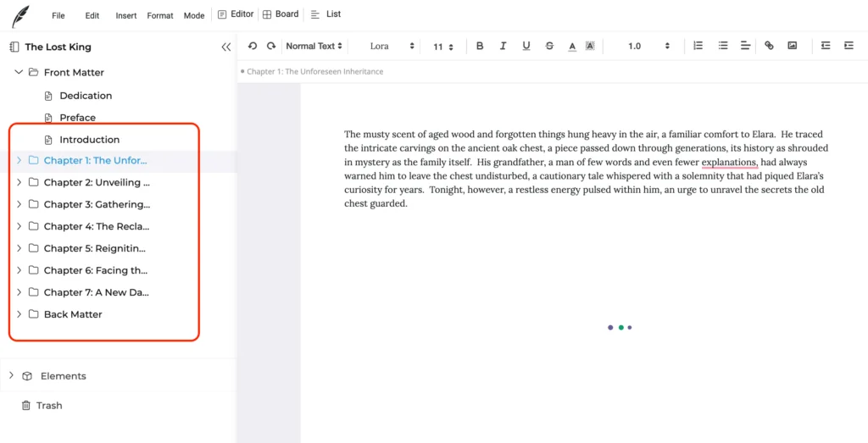Select the Chapter 7: A New Da... row
868x443 pixels.
coord(119,292)
